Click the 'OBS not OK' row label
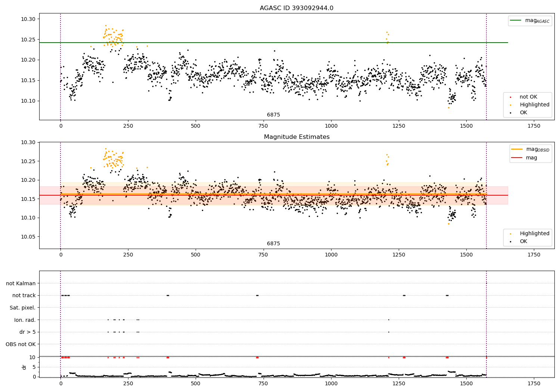 tap(21, 344)
